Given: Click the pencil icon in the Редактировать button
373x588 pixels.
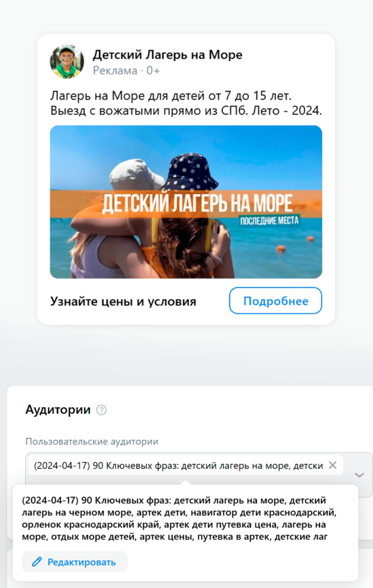Looking at the screenshot, I should pyautogui.click(x=37, y=562).
